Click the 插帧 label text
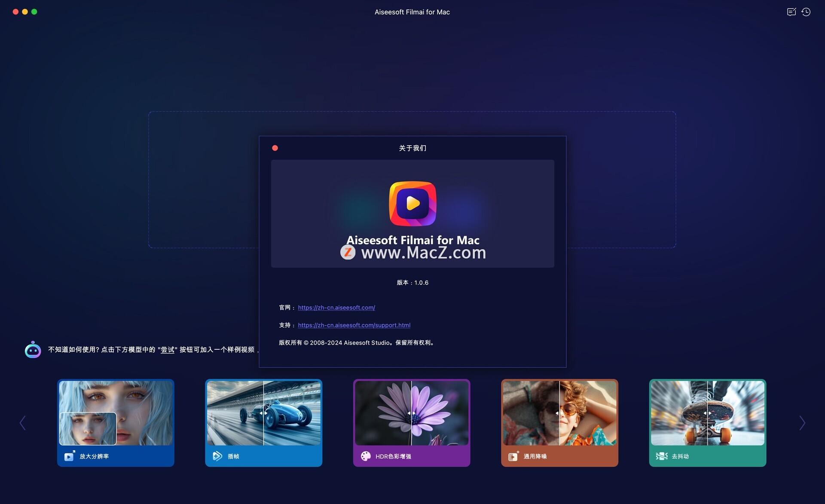The height and width of the screenshot is (504, 825). 233,456
